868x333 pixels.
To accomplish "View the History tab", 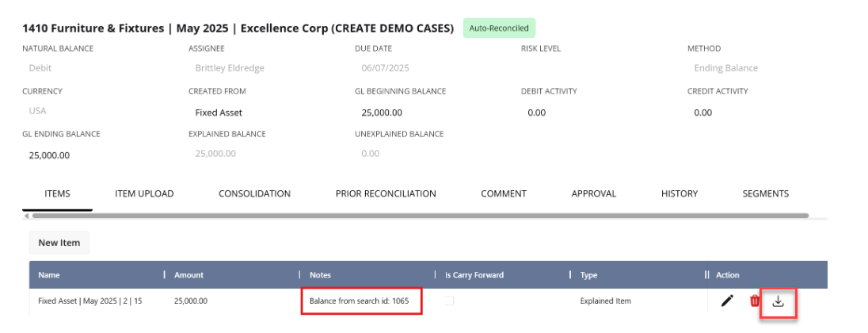I will tap(680, 193).
